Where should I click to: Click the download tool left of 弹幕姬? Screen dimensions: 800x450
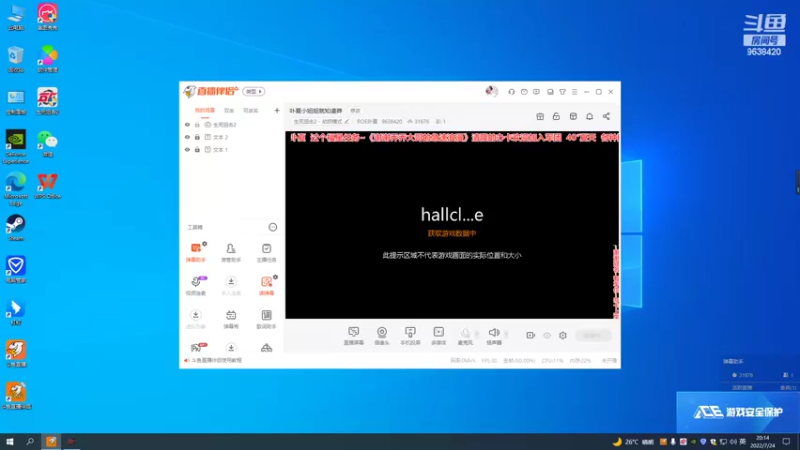pos(196,319)
